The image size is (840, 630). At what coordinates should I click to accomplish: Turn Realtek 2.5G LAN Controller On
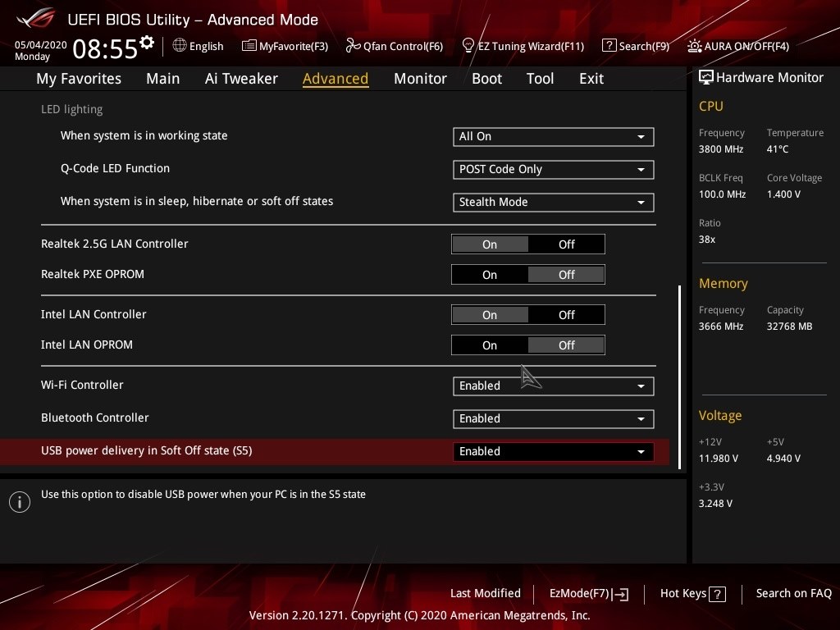tap(490, 244)
